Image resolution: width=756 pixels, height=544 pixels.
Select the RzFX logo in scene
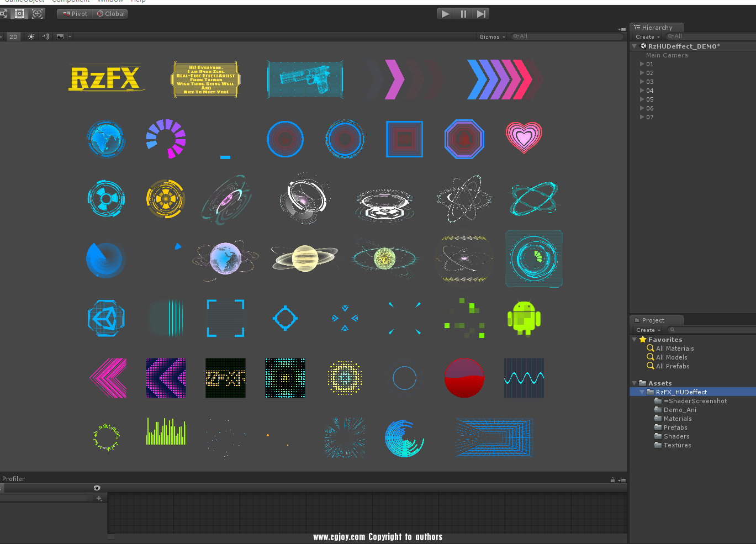pyautogui.click(x=105, y=78)
